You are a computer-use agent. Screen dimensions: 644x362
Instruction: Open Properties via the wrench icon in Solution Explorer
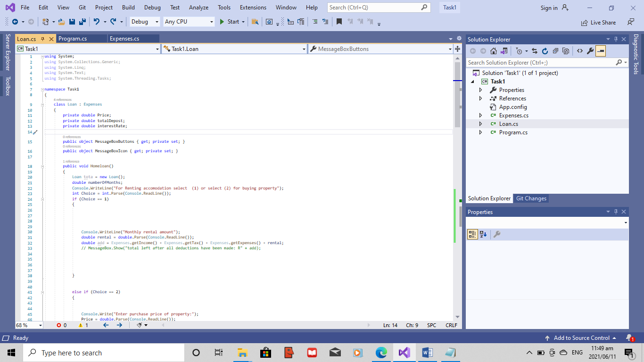[590, 51]
